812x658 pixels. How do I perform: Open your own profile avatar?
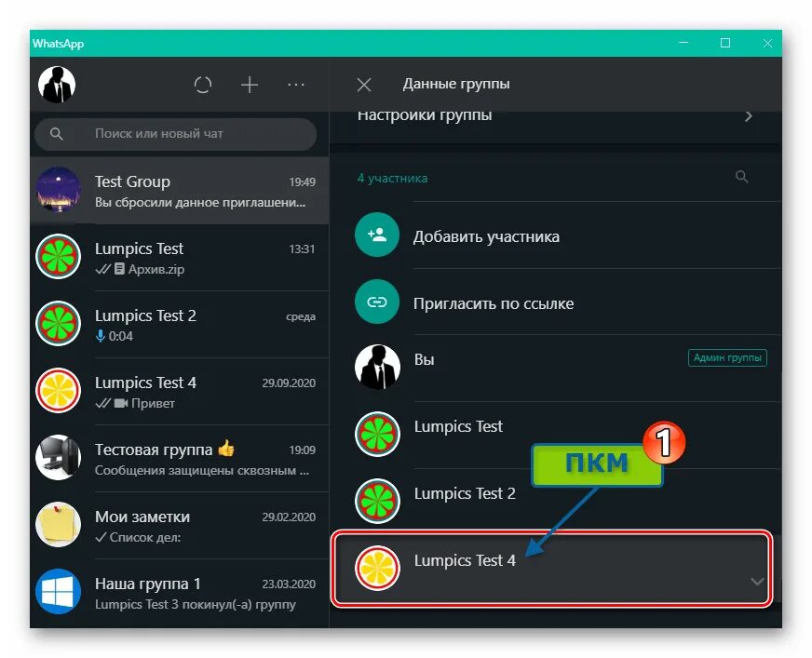pos(57,85)
